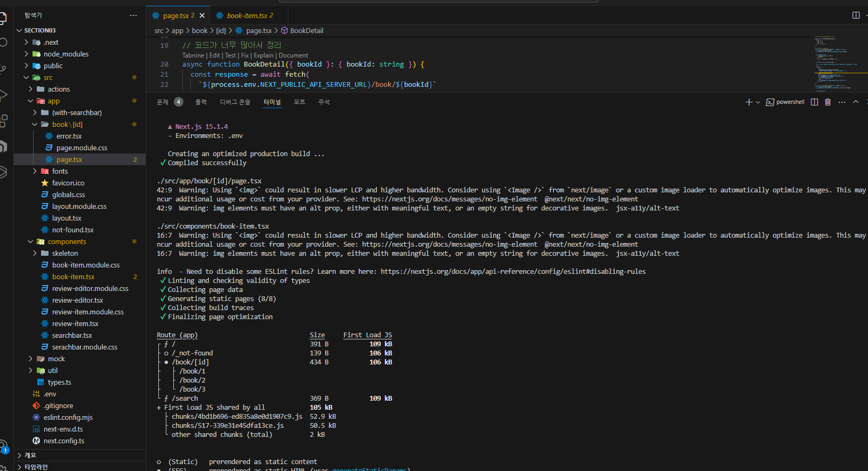The width and height of the screenshot is (868, 471).
Task: Expand the 타임라인 (Timeline) section
Action: point(79,467)
